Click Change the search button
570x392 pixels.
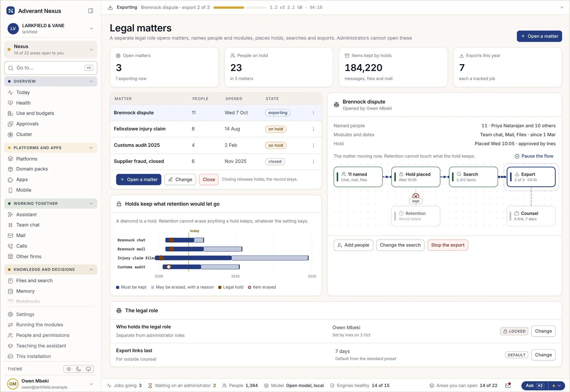click(400, 245)
